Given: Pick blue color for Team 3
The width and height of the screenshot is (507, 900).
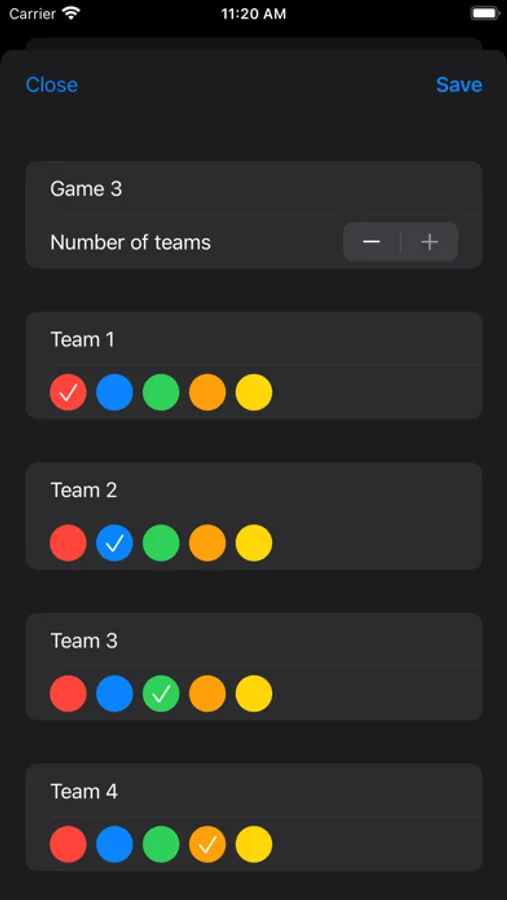Looking at the screenshot, I should click(114, 693).
